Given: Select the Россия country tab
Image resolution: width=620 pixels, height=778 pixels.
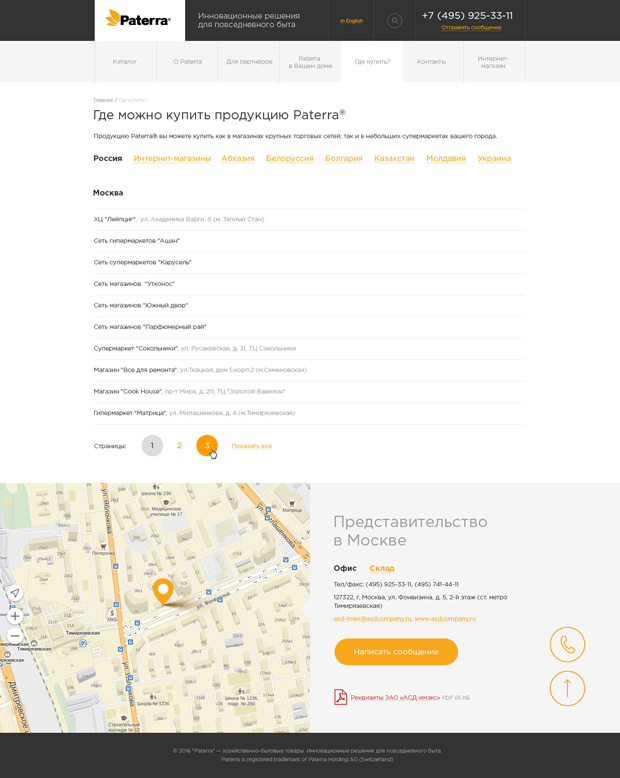Looking at the screenshot, I should [108, 158].
